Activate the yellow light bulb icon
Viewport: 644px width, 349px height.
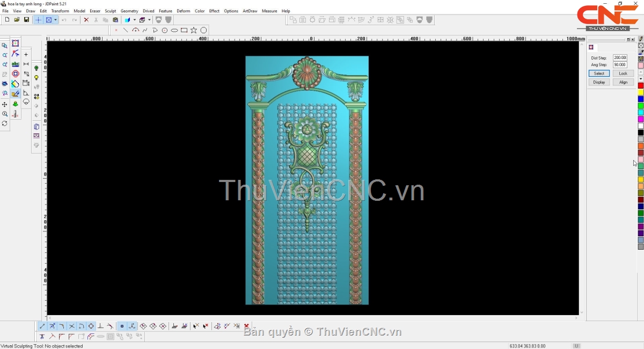point(36,78)
